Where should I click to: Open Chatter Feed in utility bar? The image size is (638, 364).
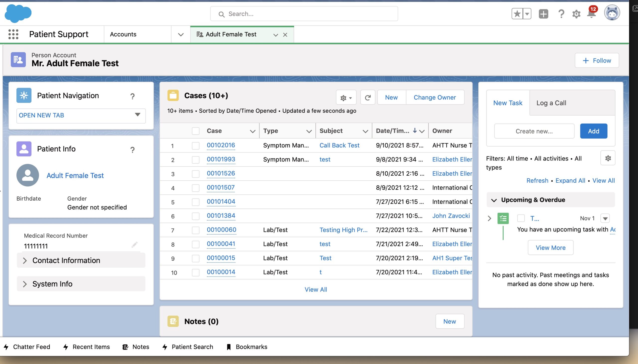tap(27, 347)
